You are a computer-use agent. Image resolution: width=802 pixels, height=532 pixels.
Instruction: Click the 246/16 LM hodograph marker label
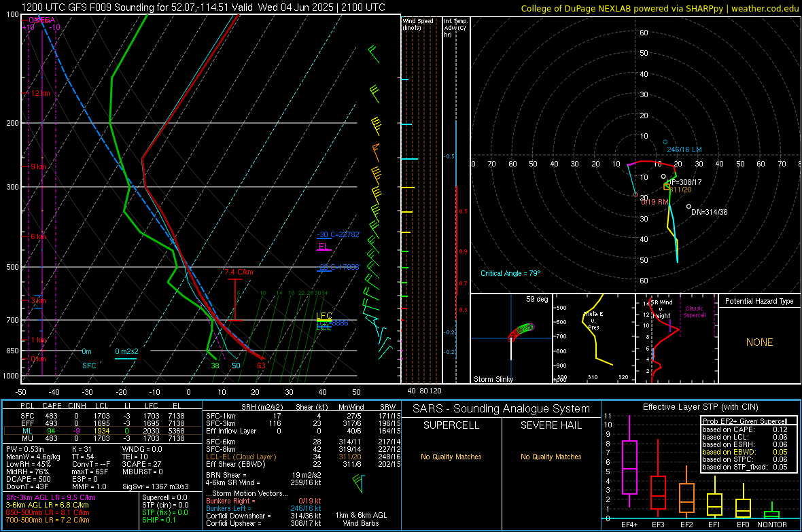click(x=684, y=149)
